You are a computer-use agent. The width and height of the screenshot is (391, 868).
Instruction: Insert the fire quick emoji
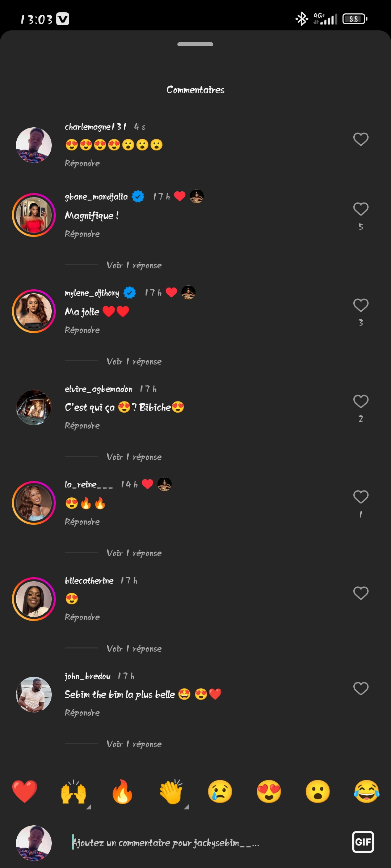point(122,791)
